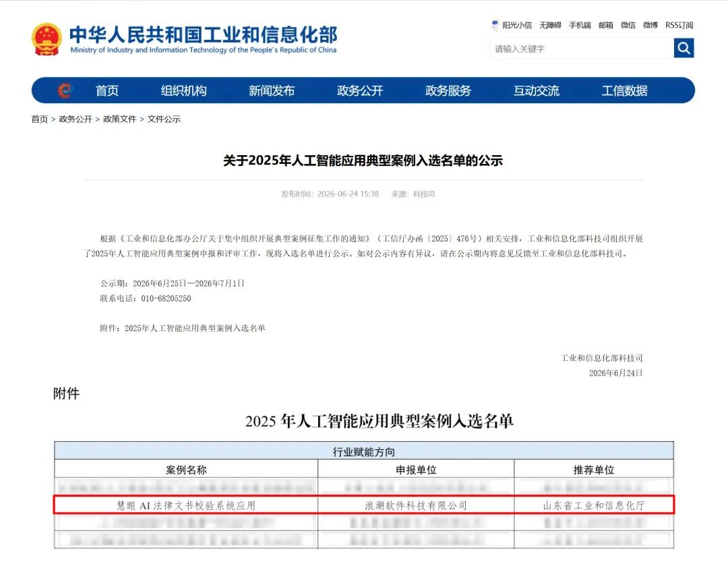Click 政策文件 in the breadcrumb
Image resolution: width=728 pixels, height=574 pixels.
(120, 119)
